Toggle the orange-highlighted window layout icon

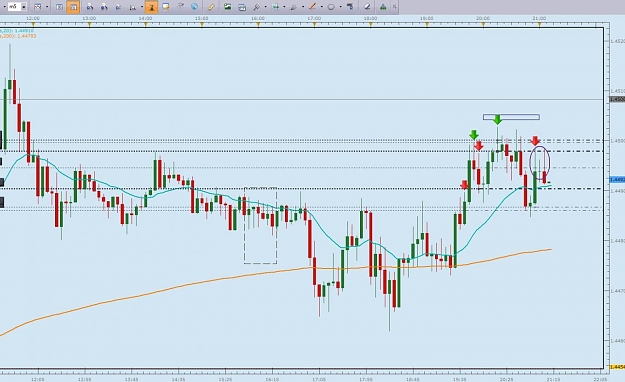(x=73, y=7)
